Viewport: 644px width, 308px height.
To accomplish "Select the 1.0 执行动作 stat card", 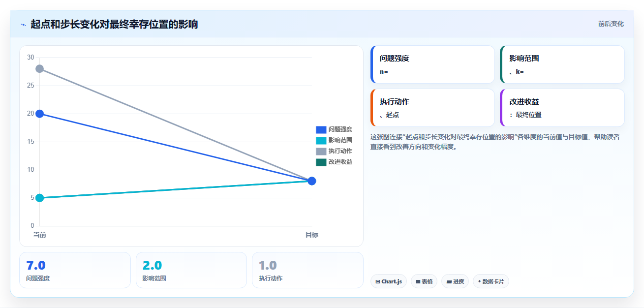I will (307, 270).
